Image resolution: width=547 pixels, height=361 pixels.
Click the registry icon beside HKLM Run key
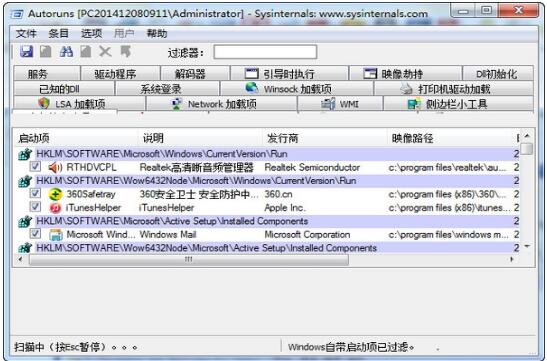(x=25, y=154)
